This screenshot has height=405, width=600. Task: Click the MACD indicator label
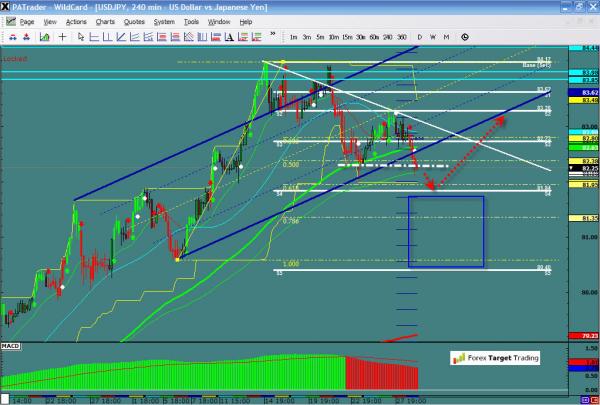[12, 346]
